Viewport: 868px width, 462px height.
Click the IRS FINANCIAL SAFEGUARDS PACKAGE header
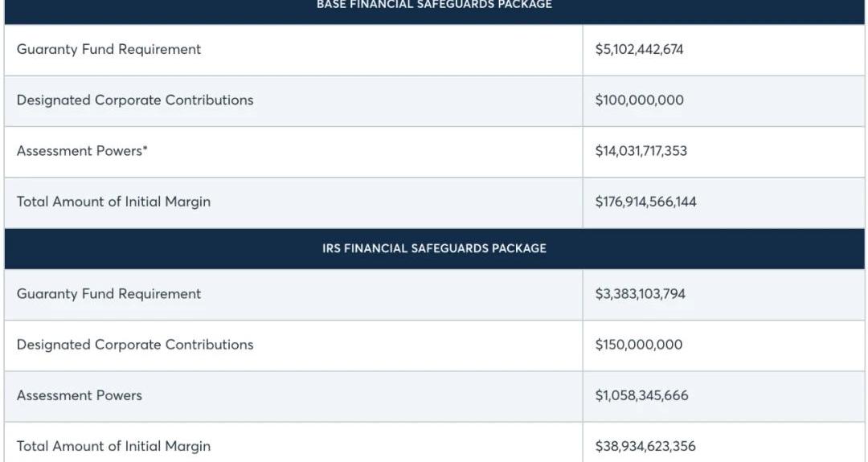point(434,248)
